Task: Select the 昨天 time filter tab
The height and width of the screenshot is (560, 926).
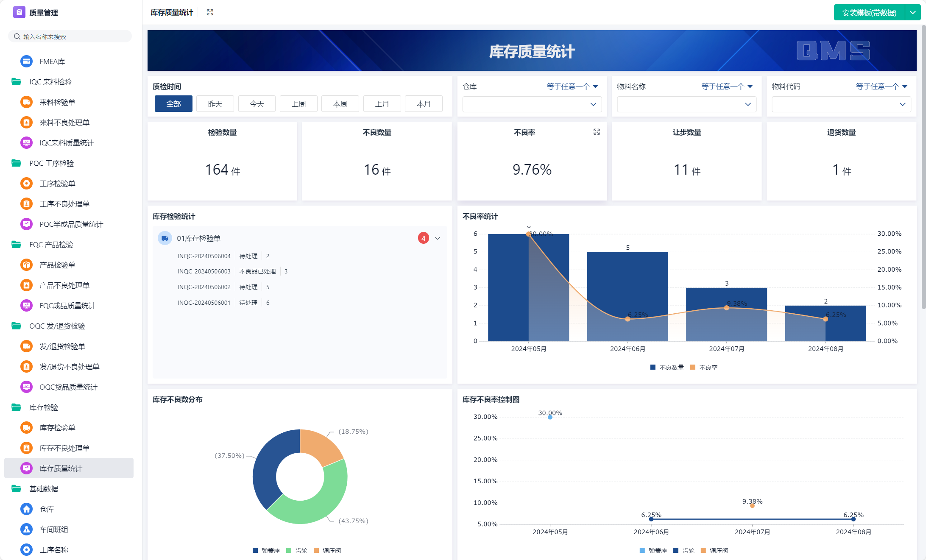Action: tap(215, 104)
